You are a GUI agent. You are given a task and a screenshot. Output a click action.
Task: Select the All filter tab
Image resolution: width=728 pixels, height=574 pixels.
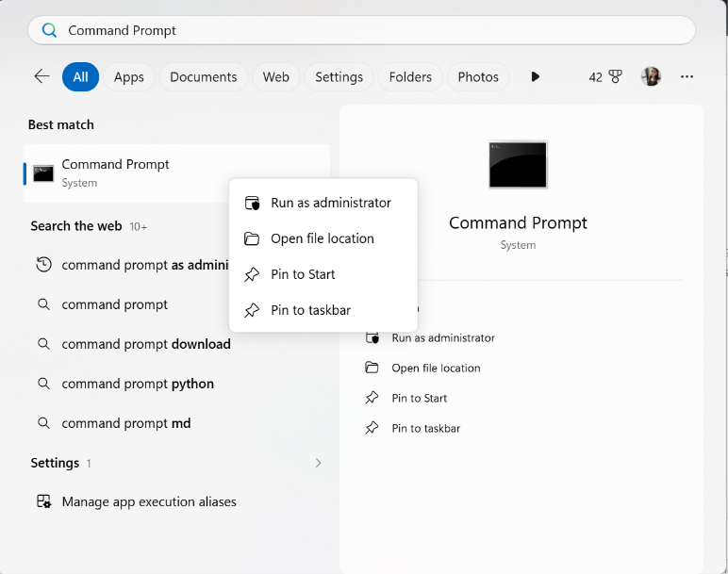(80, 77)
